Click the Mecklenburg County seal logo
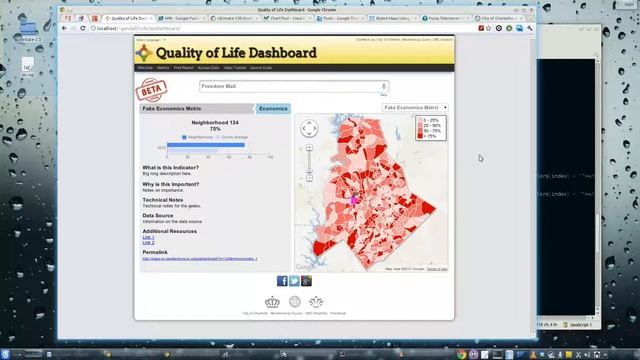 (x=295, y=302)
